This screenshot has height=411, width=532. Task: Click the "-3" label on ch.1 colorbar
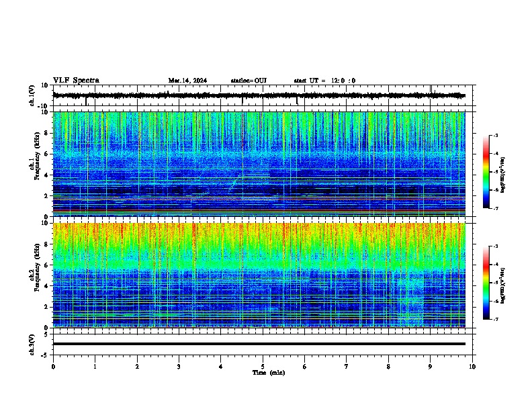tap(495, 136)
